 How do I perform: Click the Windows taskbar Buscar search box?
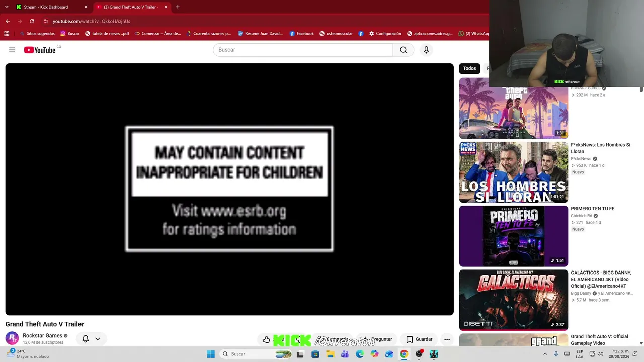tap(257, 354)
